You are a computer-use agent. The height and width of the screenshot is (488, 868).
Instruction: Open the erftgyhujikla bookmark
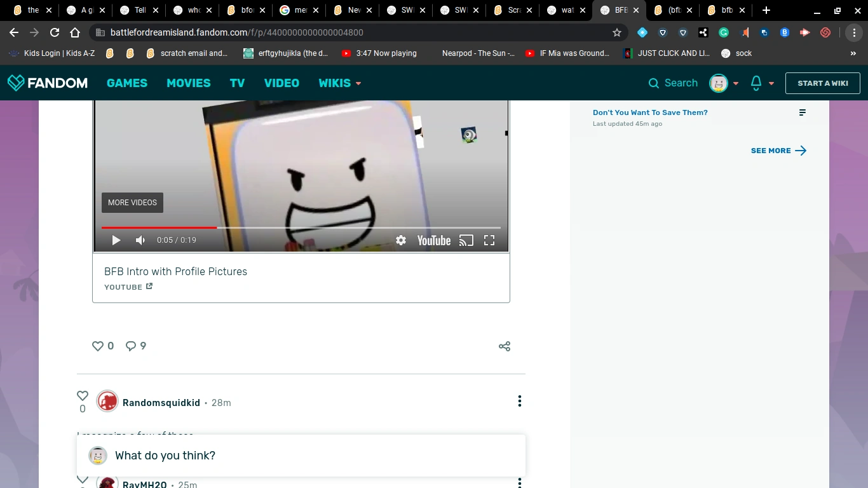click(x=286, y=53)
